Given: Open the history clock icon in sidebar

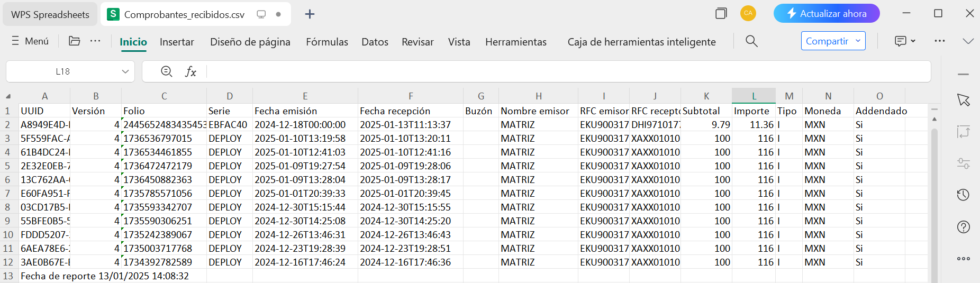Looking at the screenshot, I should 963,195.
